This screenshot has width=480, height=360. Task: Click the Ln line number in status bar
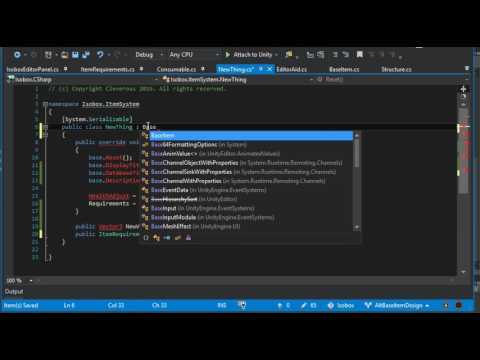pos(69,305)
